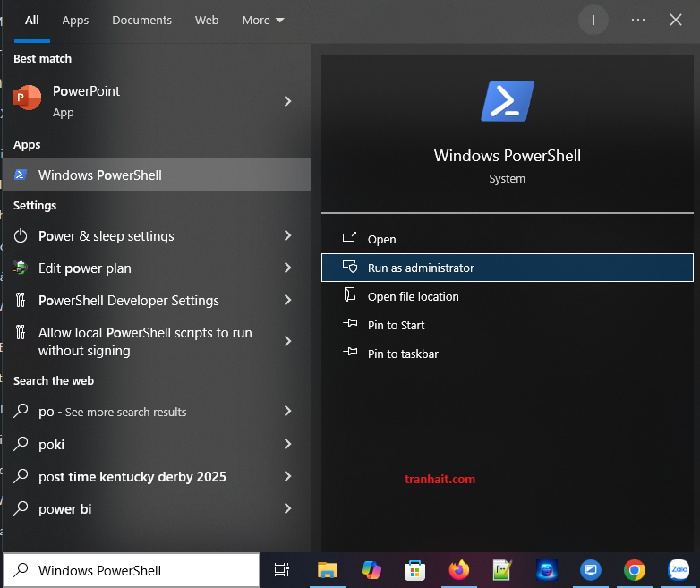Choose Open for Windows PowerShell

click(508, 239)
